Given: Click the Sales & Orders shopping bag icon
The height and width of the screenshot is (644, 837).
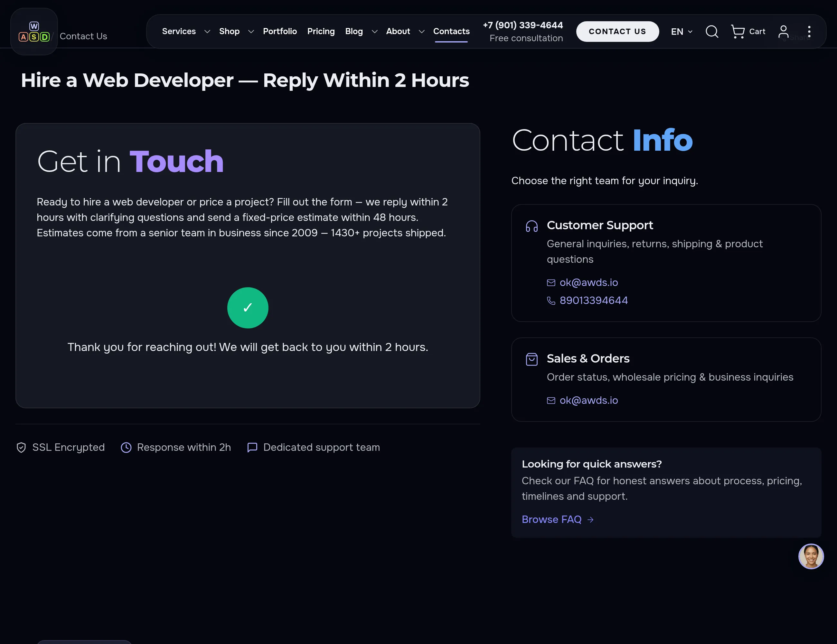Looking at the screenshot, I should [531, 359].
